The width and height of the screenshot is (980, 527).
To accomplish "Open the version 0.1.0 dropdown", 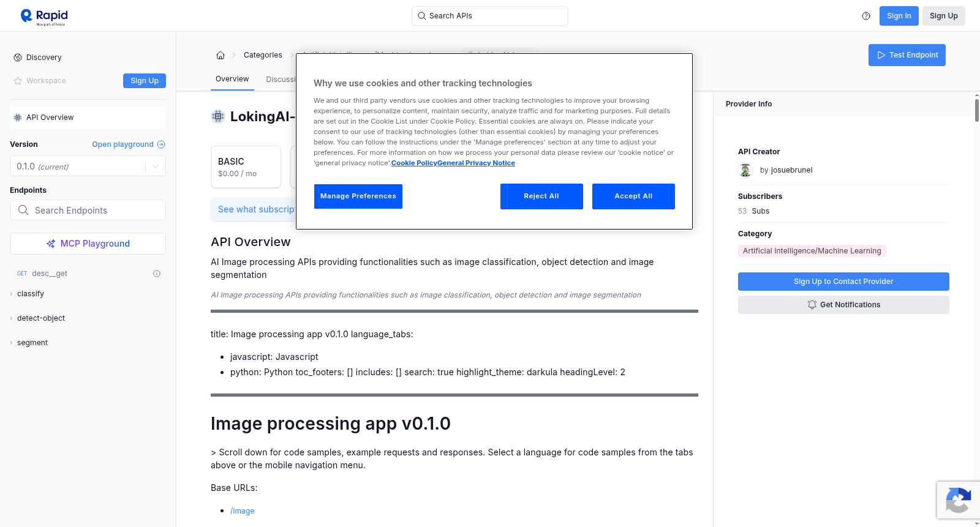I will (x=88, y=166).
